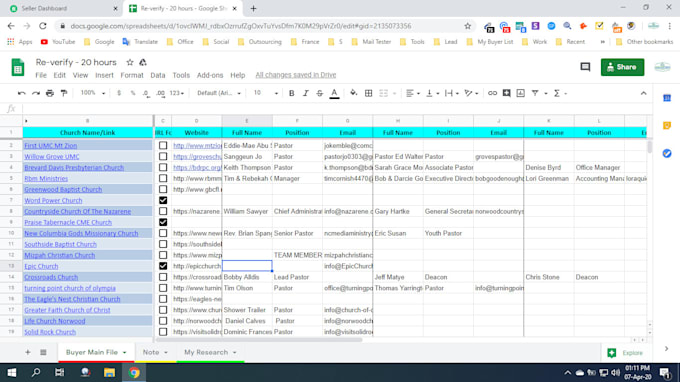Image resolution: width=680 pixels, height=382 pixels.
Task: Check the Solid Rock Church checkbox
Action: [163, 332]
